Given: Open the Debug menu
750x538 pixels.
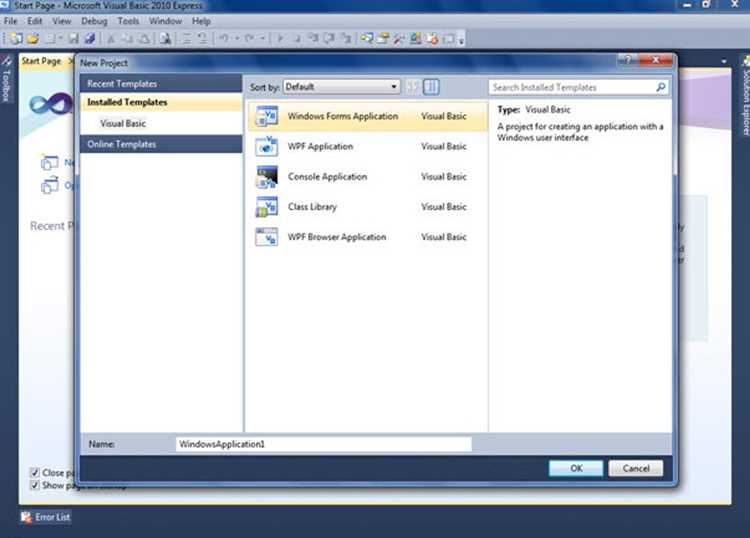Looking at the screenshot, I should tap(94, 21).
